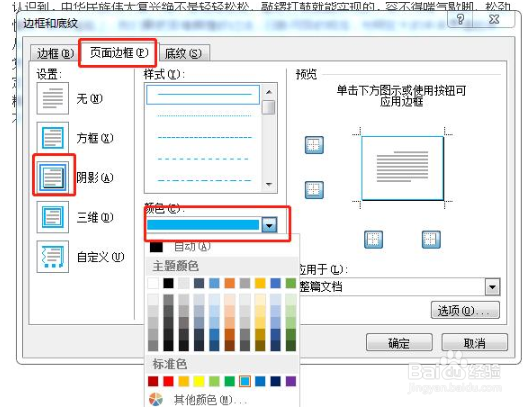
Task: Pick the green theme color swatch
Action: point(291,283)
